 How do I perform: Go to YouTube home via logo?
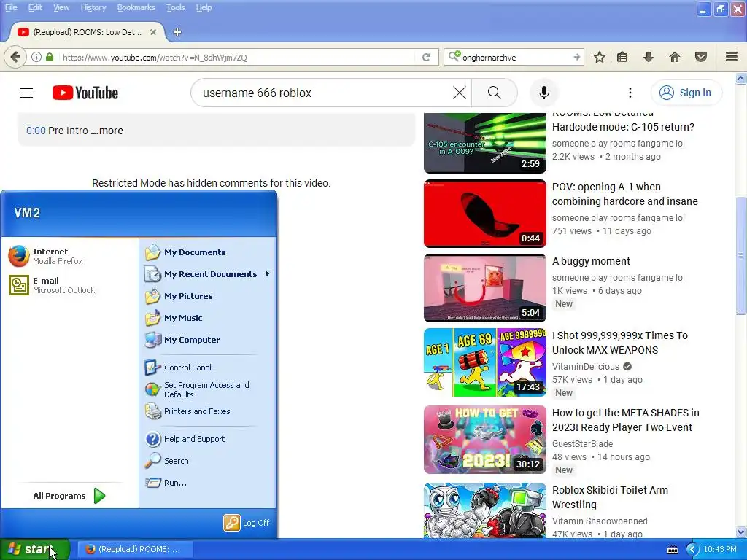pyautogui.click(x=85, y=93)
